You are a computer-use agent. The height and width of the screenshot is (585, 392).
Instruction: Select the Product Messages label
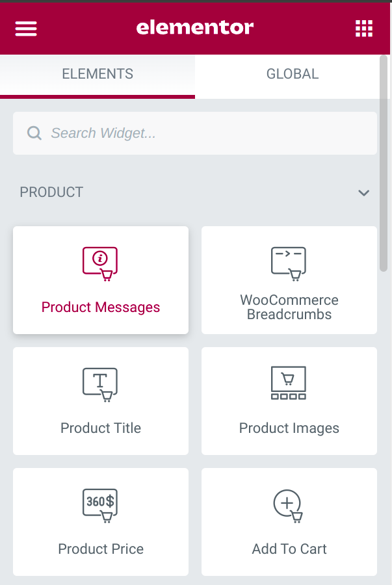point(101,307)
